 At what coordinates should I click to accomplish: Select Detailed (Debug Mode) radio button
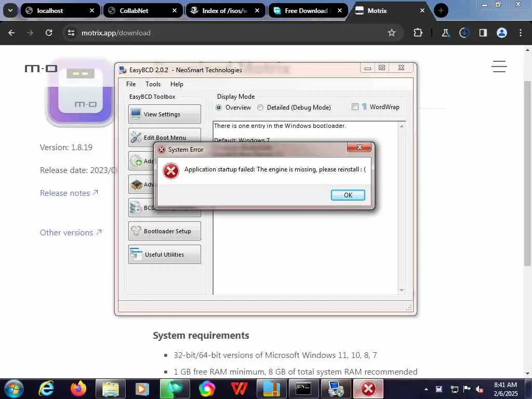pos(260,108)
